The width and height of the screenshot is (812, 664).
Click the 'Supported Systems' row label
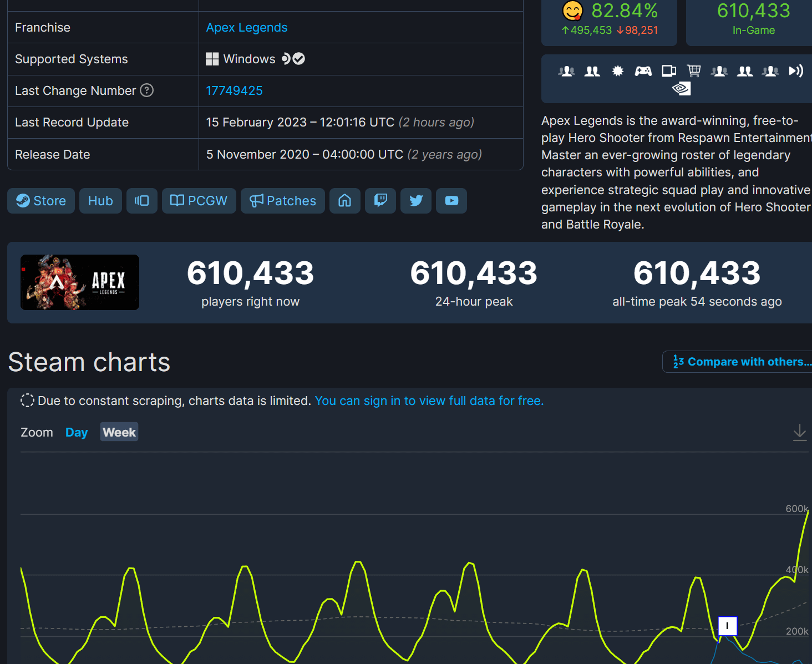[x=72, y=59]
